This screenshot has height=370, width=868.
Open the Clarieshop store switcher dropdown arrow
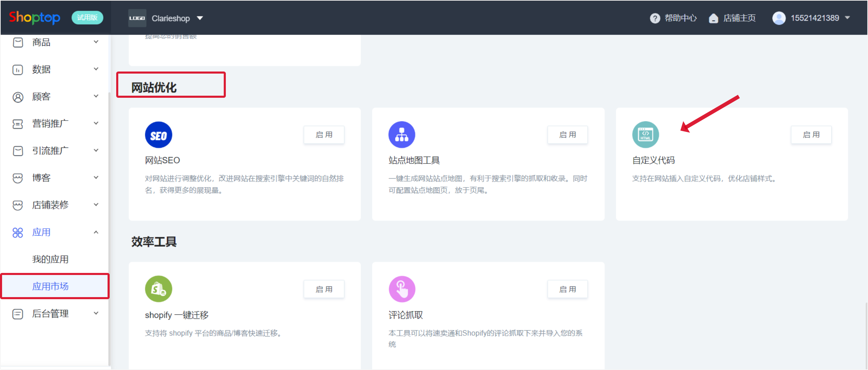coord(200,18)
